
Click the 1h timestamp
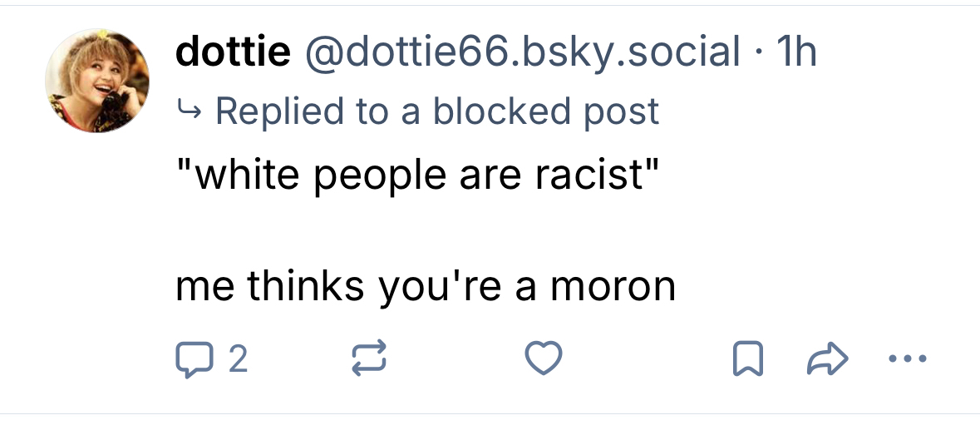point(795,53)
